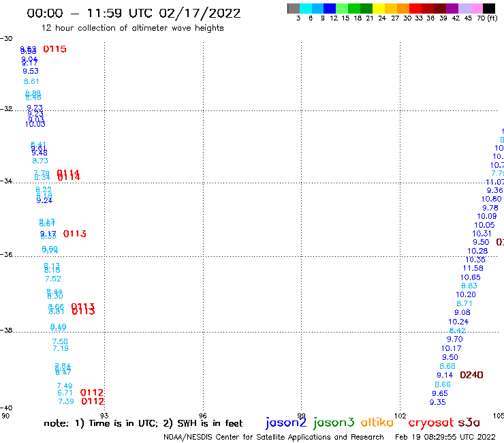Click wave height value '10.03'

click(35, 124)
